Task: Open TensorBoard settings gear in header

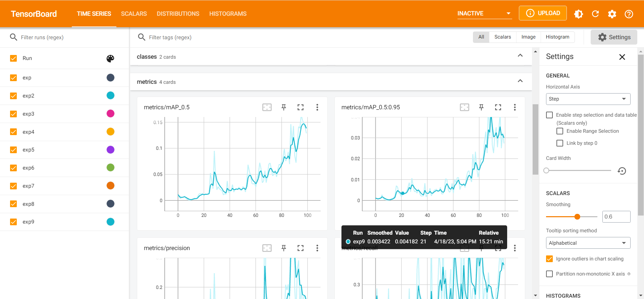Action: tap(612, 14)
